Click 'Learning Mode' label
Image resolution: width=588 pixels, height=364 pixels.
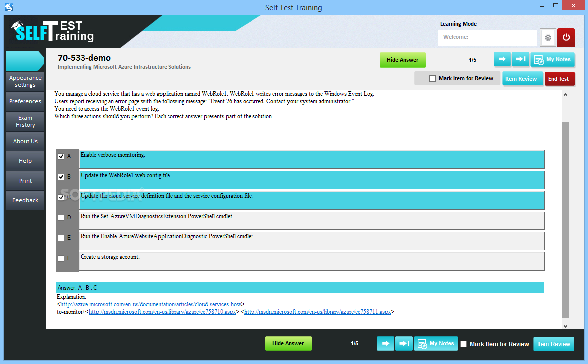coord(458,24)
